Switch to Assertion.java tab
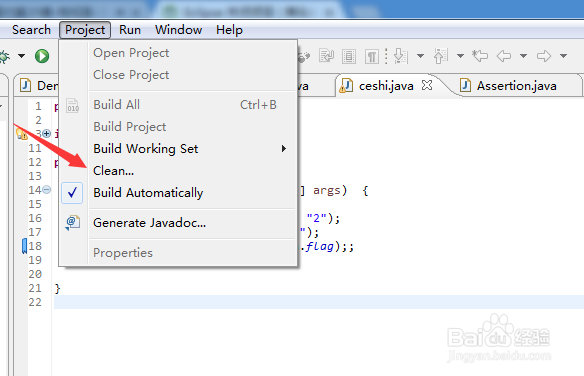 (516, 86)
